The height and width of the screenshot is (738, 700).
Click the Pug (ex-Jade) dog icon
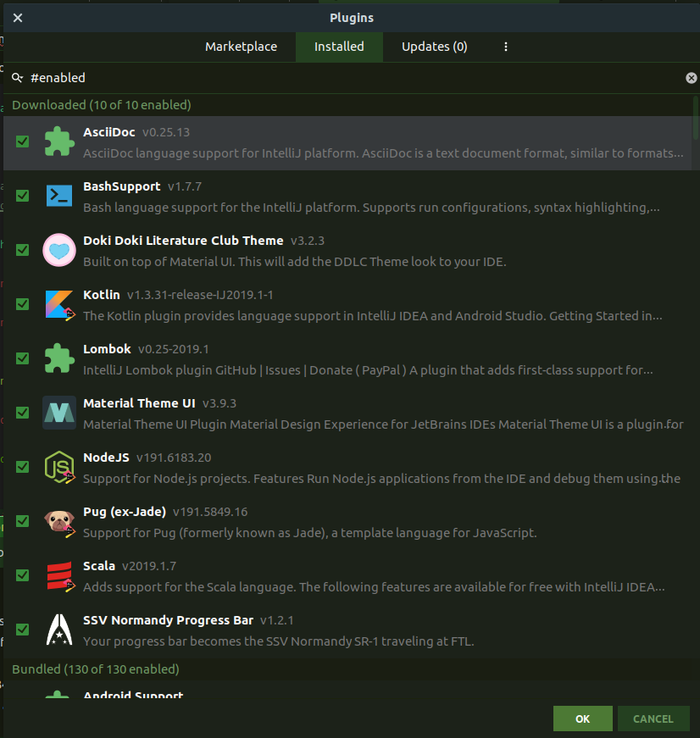coord(58,521)
